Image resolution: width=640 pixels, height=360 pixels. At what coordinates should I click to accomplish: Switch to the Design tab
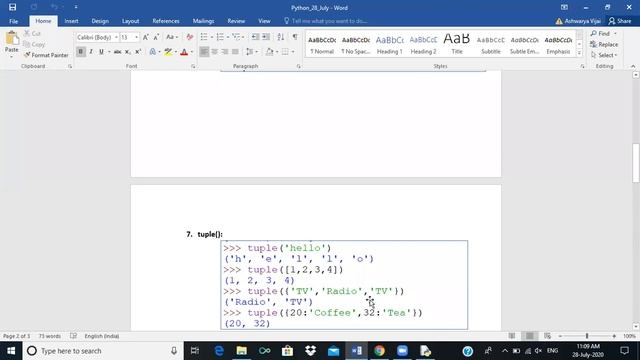(x=100, y=21)
